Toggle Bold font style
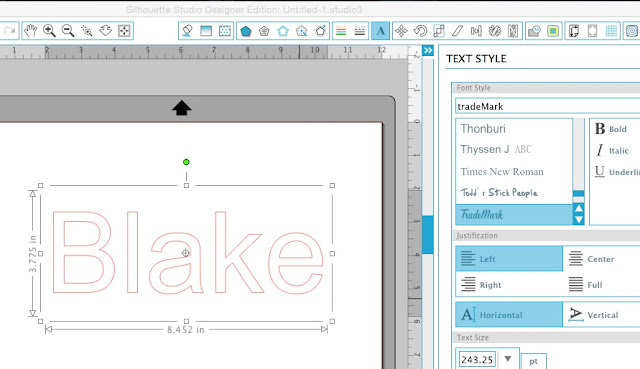Screen dimensions: 640x369 pyautogui.click(x=611, y=129)
